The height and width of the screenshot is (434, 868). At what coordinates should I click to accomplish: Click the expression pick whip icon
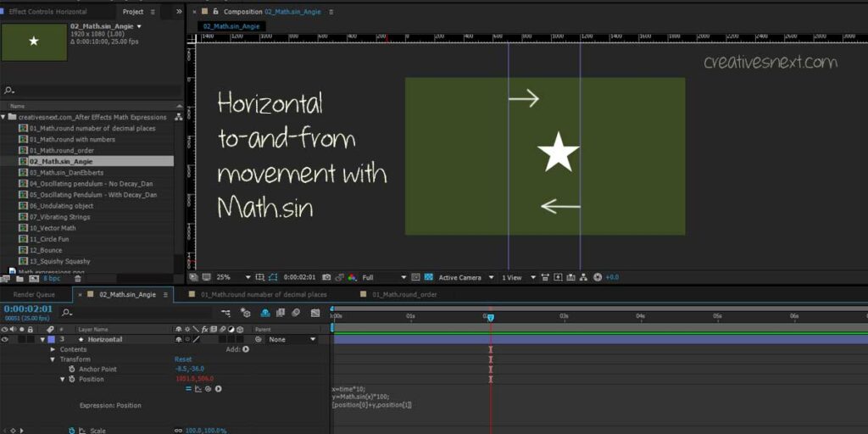tap(208, 389)
